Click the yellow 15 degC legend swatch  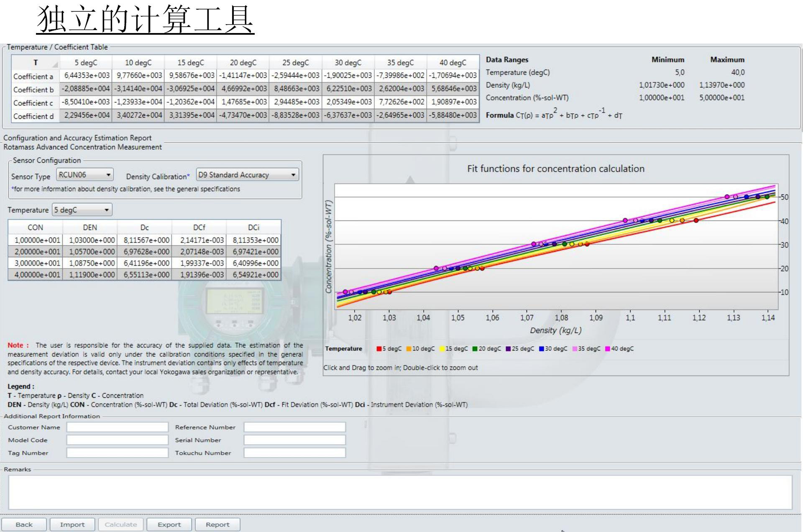[x=442, y=349]
